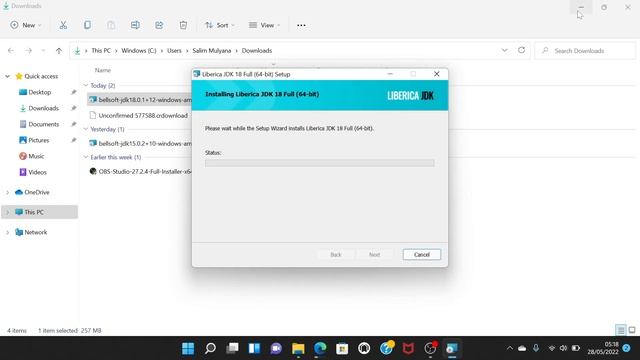The image size is (640, 360).
Task: Click the Name column header
Action: click(x=103, y=70)
